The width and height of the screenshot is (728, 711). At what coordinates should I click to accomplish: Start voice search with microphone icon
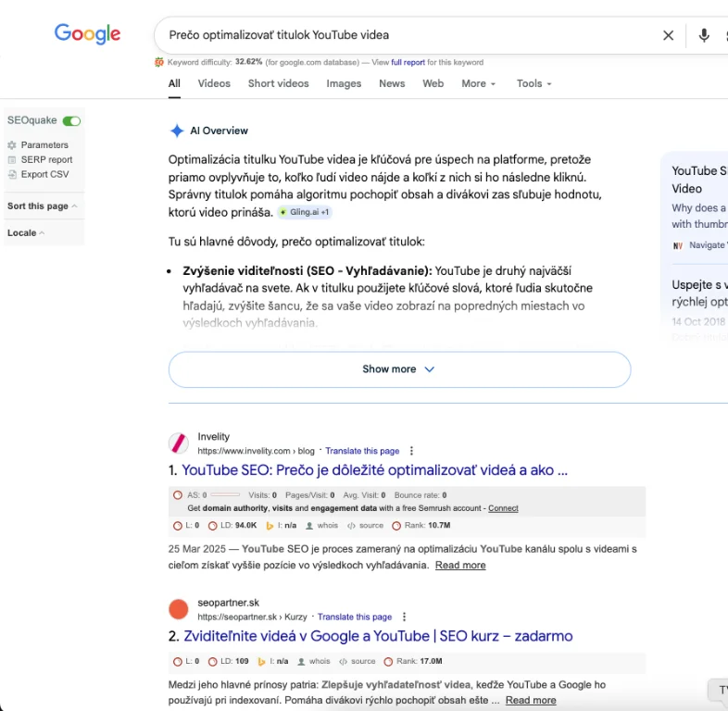tap(704, 35)
